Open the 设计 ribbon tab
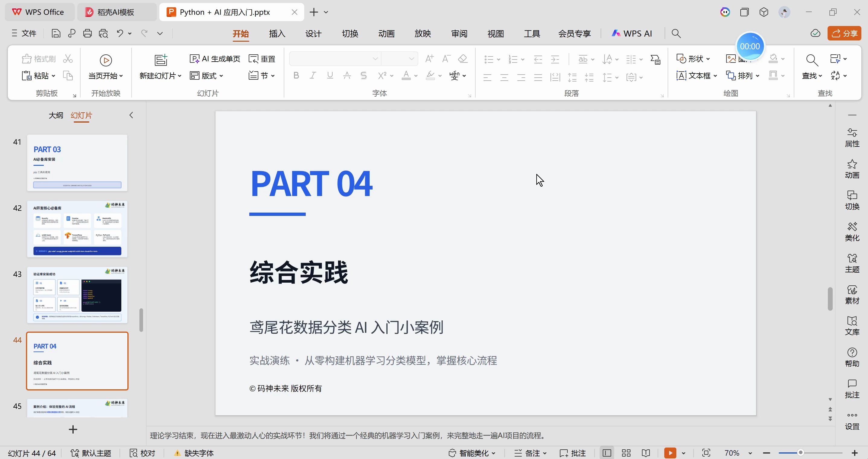This screenshot has width=868, height=459. 313,34
